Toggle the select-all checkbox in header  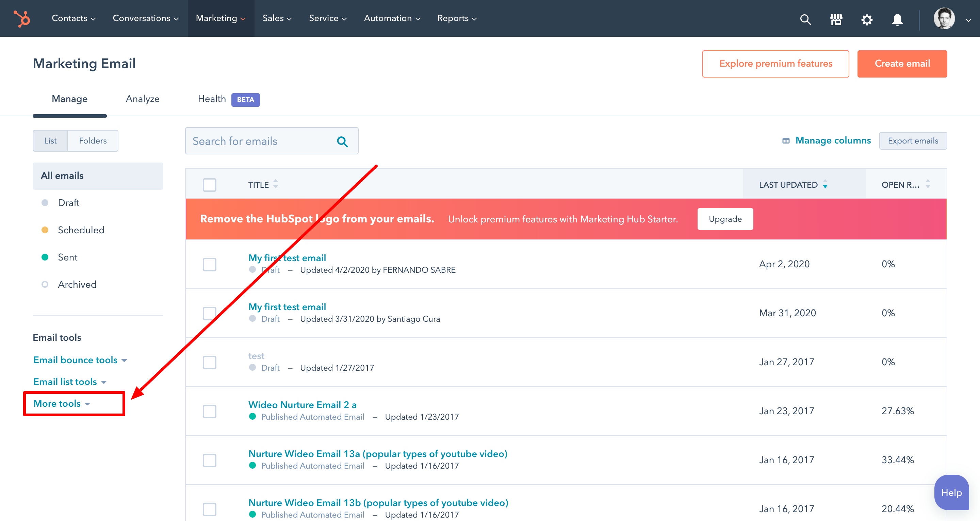(210, 185)
